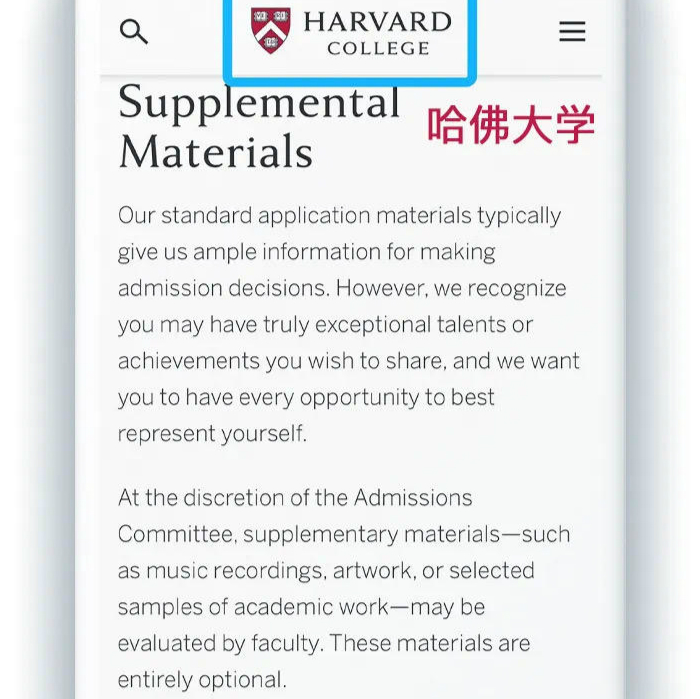Image resolution: width=700 pixels, height=699 pixels.
Task: Click the line 'admission decisions. However, we recognize'
Action: 342,288
